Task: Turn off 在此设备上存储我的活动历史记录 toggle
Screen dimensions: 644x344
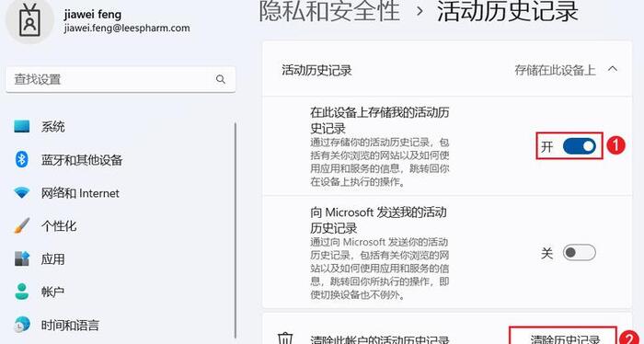Action: pyautogui.click(x=579, y=146)
